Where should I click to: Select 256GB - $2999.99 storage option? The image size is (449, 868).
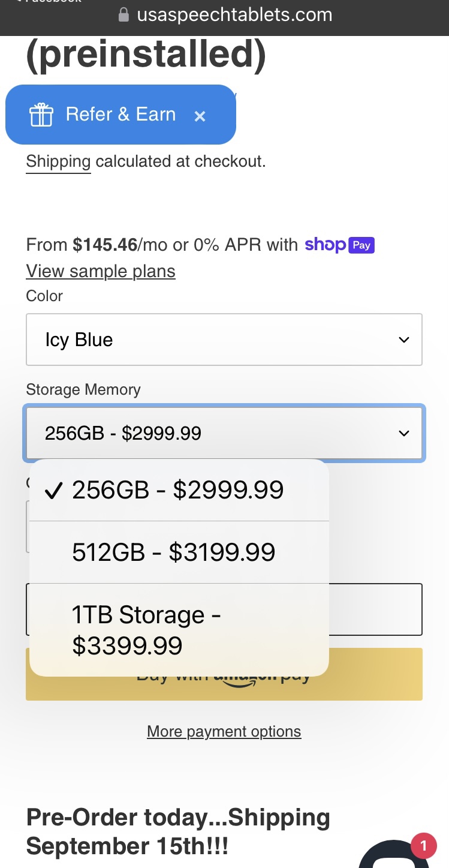point(178,490)
